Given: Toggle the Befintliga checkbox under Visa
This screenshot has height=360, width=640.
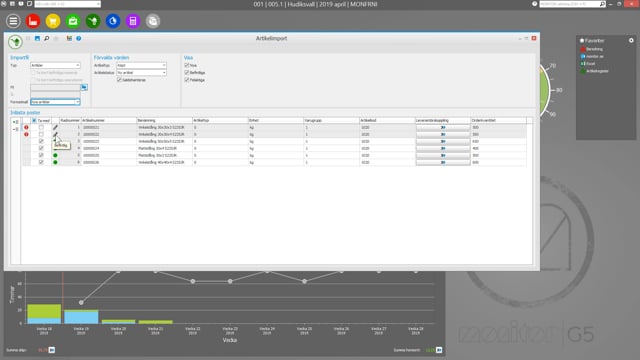Looking at the screenshot, I should 187,73.
